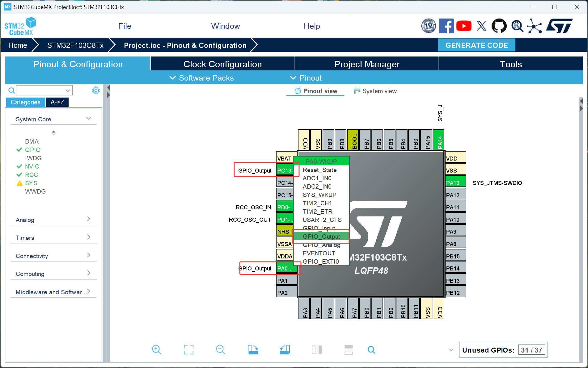588x368 pixels.
Task: Open the peripheral search combo box dropdown
Action: (x=68, y=90)
